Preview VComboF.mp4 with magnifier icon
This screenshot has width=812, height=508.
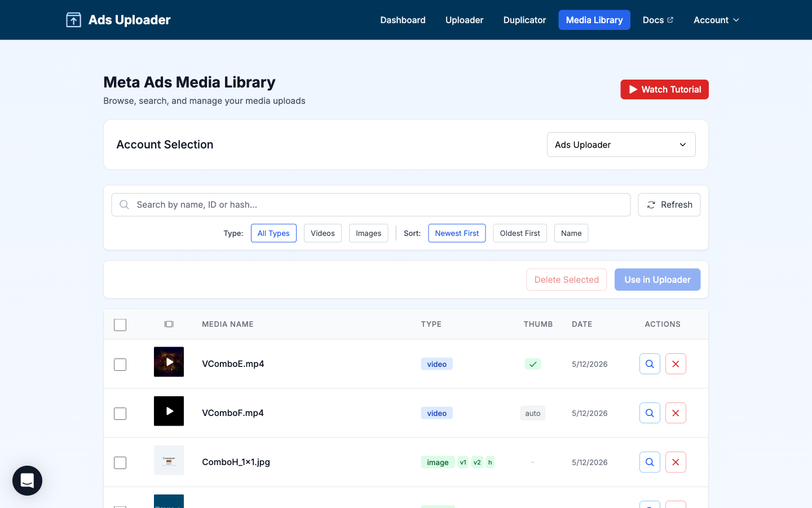[x=650, y=413]
